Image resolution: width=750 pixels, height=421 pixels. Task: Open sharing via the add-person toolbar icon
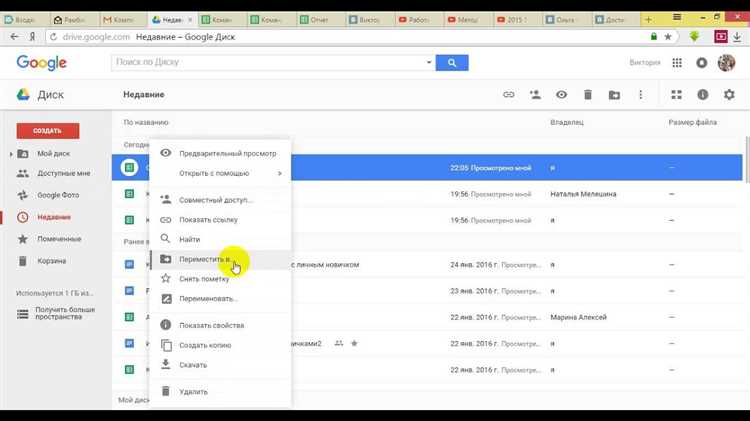(x=535, y=95)
